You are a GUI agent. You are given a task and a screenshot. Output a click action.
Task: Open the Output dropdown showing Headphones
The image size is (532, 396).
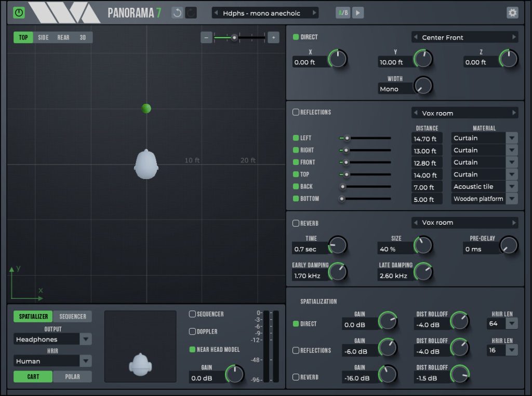point(52,339)
